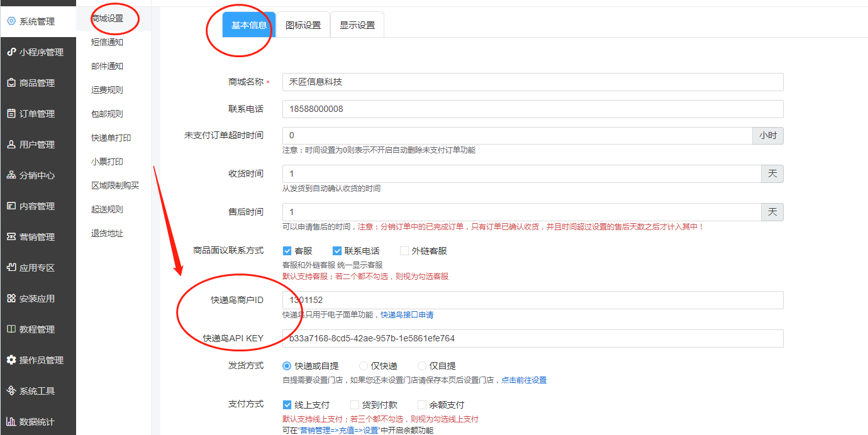Open 教程管理 menu

pos(38,329)
